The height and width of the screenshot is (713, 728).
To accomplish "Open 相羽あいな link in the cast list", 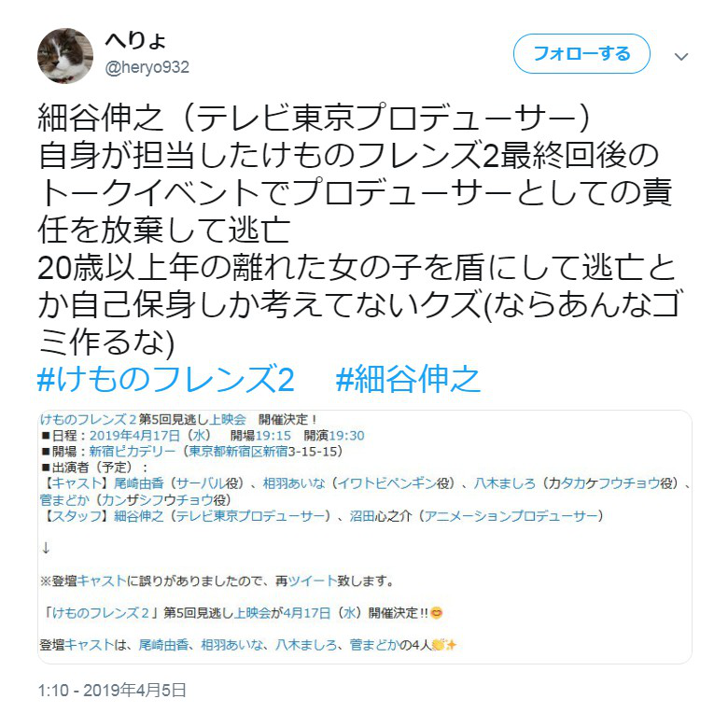I will tap(294, 483).
